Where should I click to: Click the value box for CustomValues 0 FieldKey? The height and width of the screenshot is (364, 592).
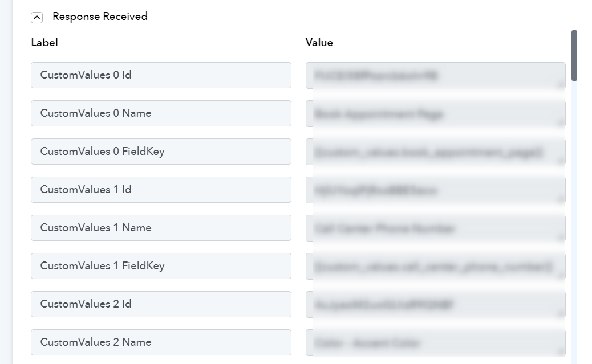(x=435, y=152)
